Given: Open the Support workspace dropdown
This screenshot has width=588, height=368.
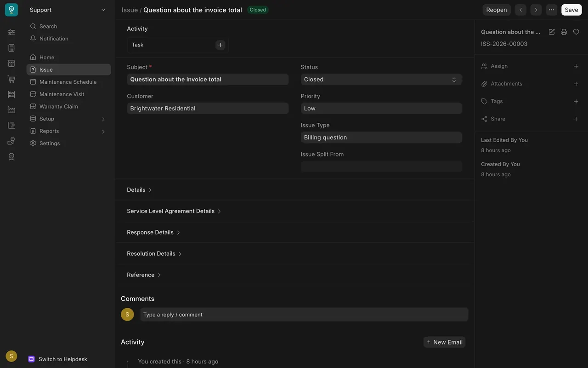Looking at the screenshot, I should 68,10.
